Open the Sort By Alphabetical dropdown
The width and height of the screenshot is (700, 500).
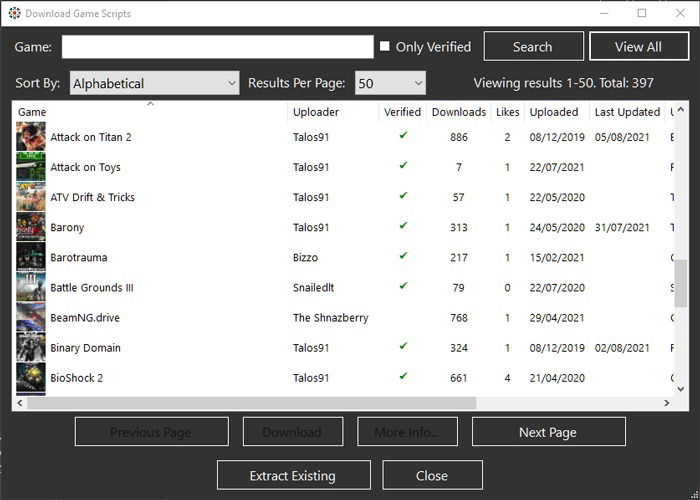154,83
